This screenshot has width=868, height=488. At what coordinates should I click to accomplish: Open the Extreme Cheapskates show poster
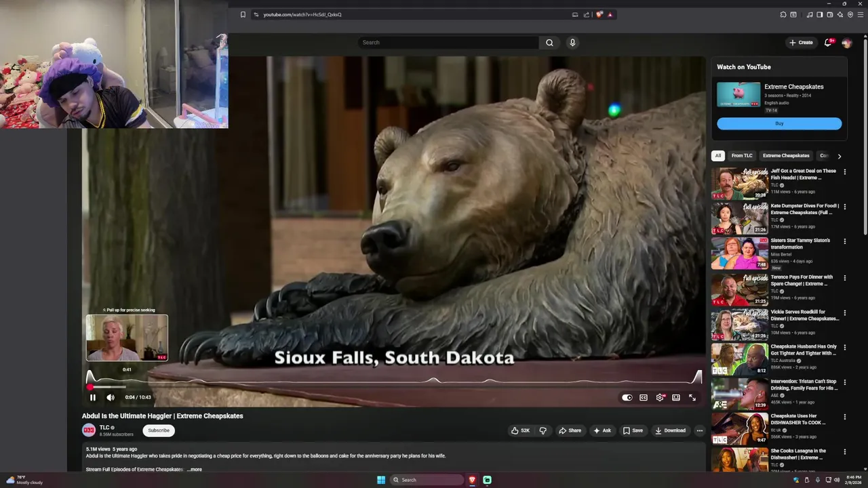738,95
